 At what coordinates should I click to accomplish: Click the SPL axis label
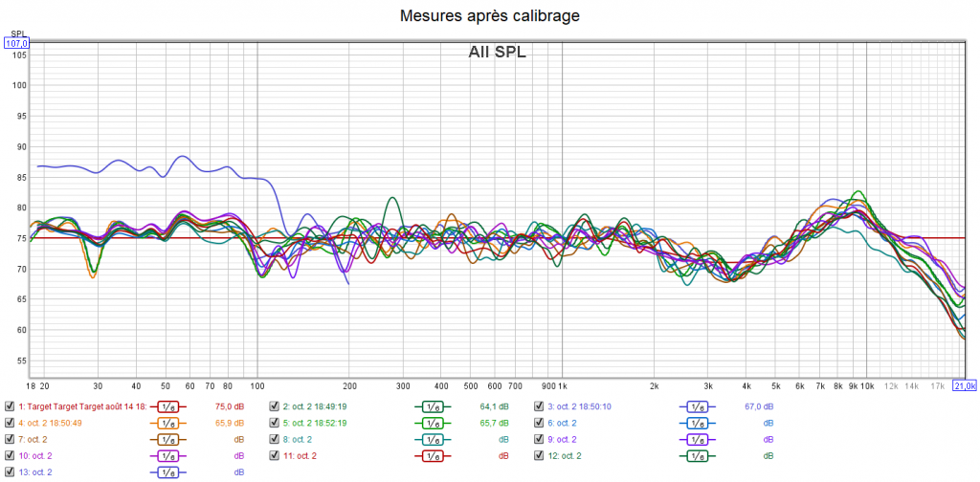click(17, 33)
